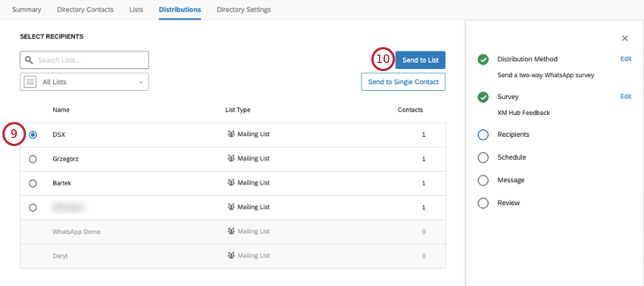This screenshot has height=286, width=644.
Task: Click the Review step circle
Action: pyautogui.click(x=483, y=203)
